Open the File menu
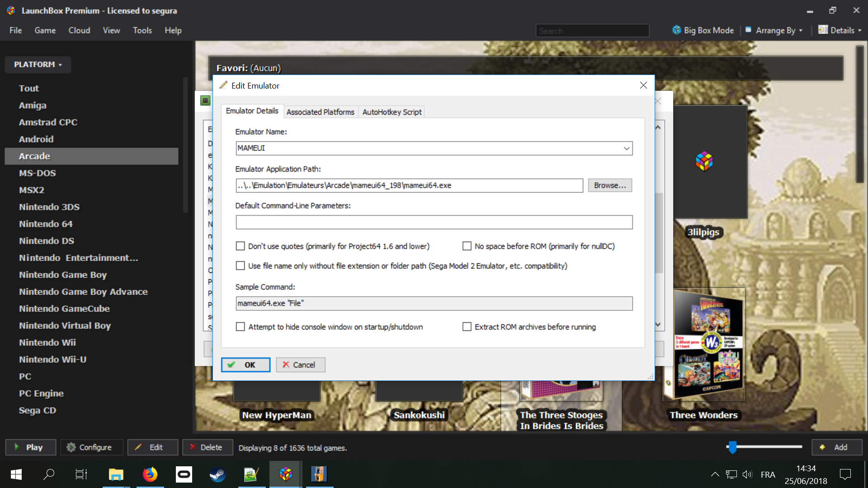The height and width of the screenshot is (488, 868). tap(15, 30)
